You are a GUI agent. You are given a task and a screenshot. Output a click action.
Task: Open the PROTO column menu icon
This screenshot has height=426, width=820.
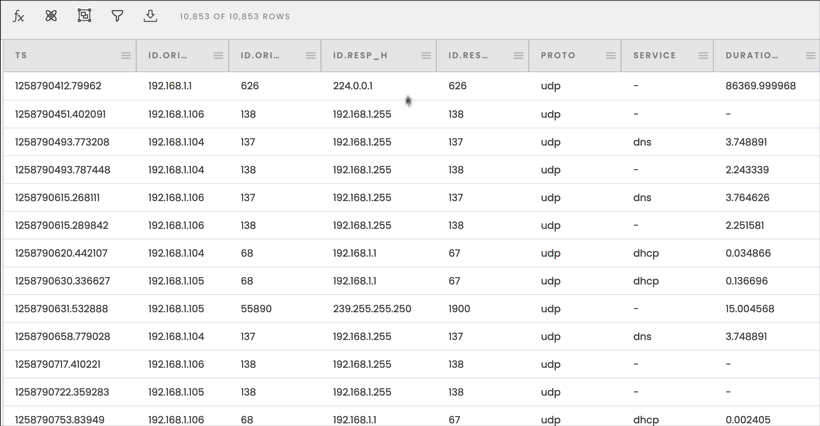(x=610, y=56)
